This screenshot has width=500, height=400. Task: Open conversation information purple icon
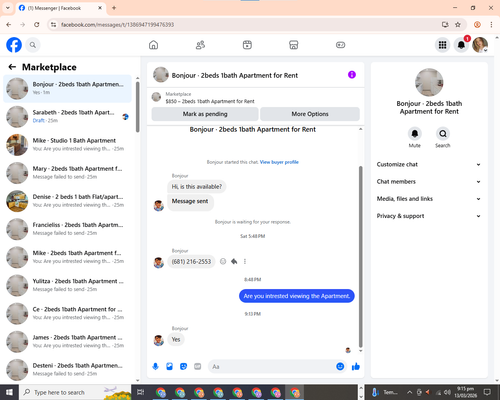[x=352, y=75]
